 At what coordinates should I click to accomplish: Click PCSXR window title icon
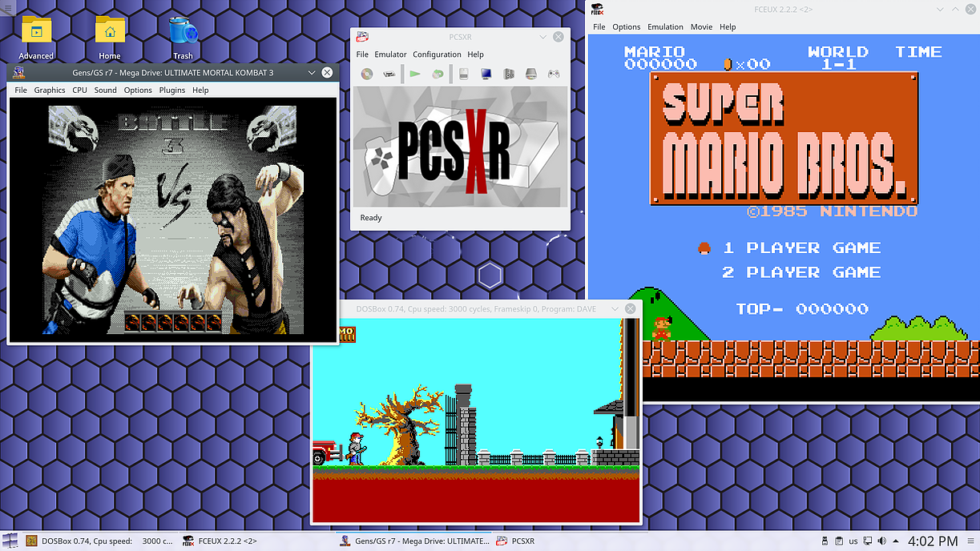pos(362,37)
